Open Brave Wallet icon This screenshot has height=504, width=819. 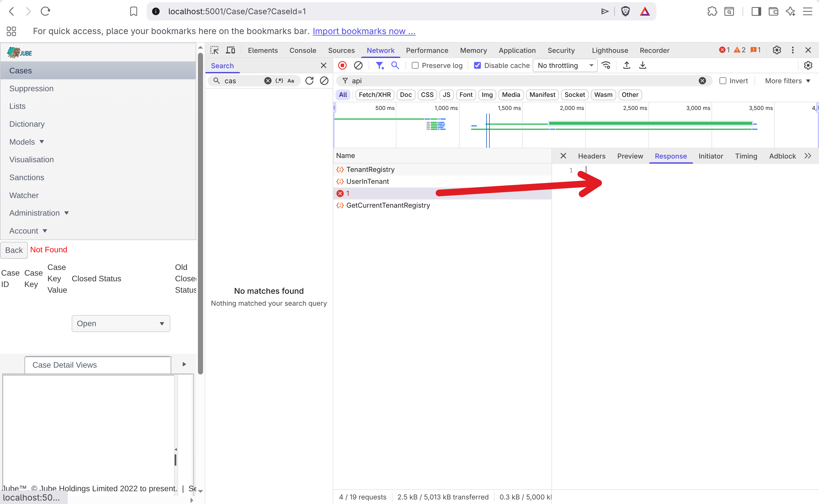(x=773, y=11)
